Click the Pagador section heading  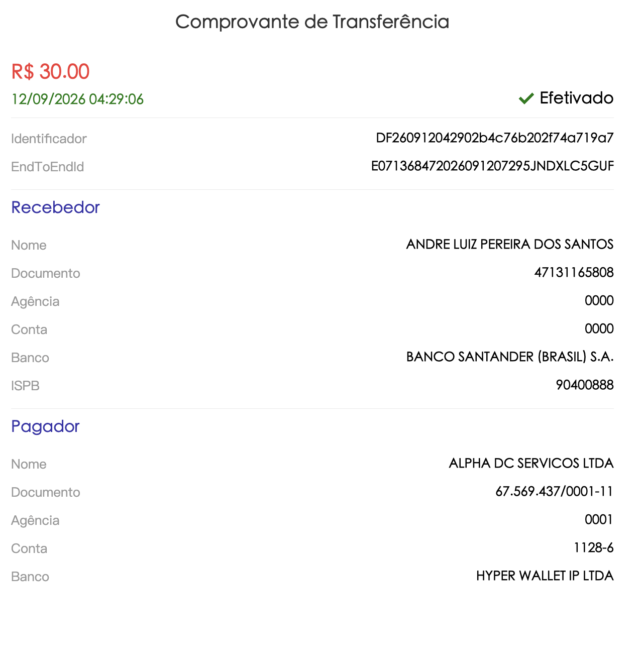(x=45, y=427)
